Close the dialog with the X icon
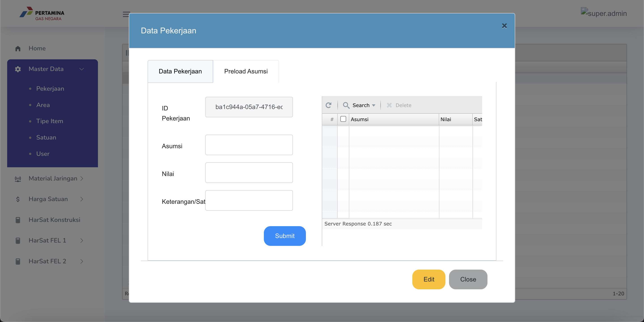Screen dimensions: 644x322 (x=504, y=26)
